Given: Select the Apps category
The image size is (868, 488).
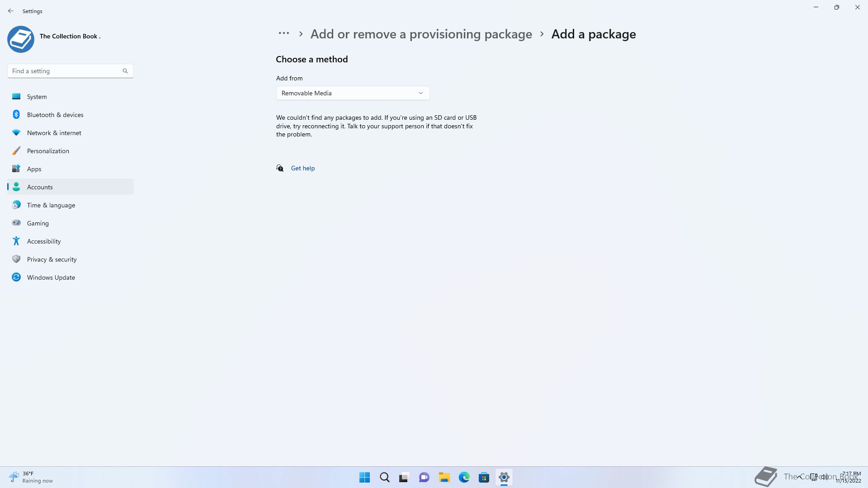Looking at the screenshot, I should click(71, 169).
